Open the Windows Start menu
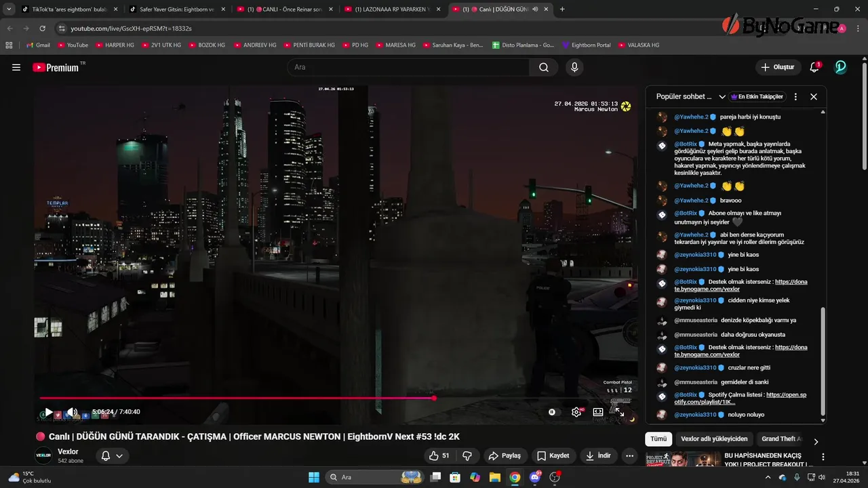This screenshot has height=488, width=868. pos(314,477)
